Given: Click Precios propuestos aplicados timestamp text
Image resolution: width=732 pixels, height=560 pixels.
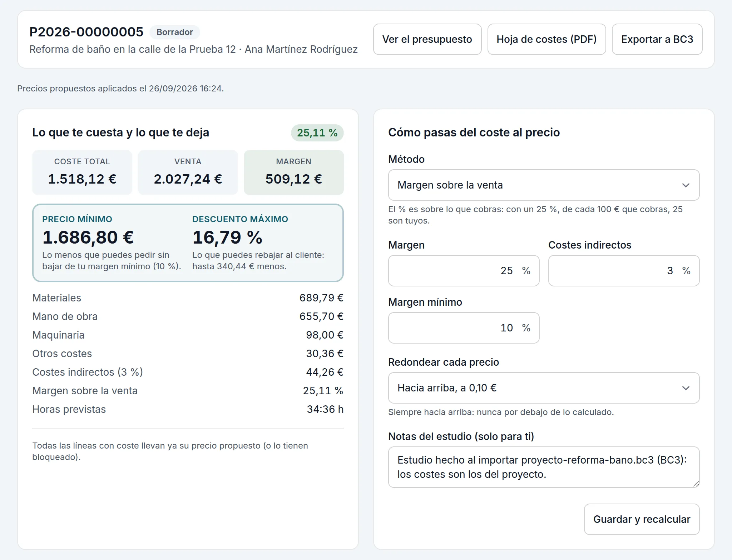Looking at the screenshot, I should [120, 89].
